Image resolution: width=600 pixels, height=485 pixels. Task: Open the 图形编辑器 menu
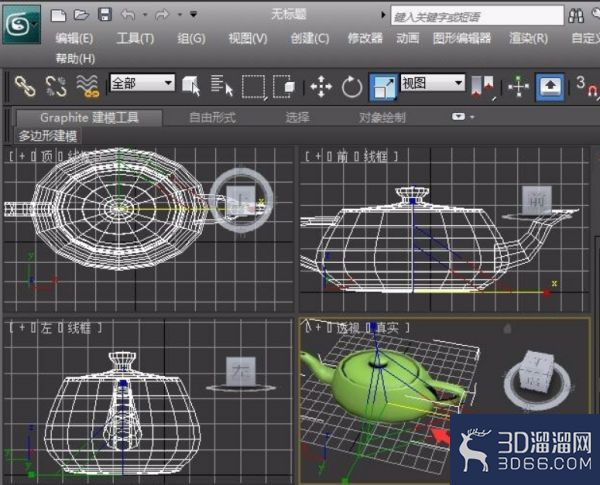[462, 38]
